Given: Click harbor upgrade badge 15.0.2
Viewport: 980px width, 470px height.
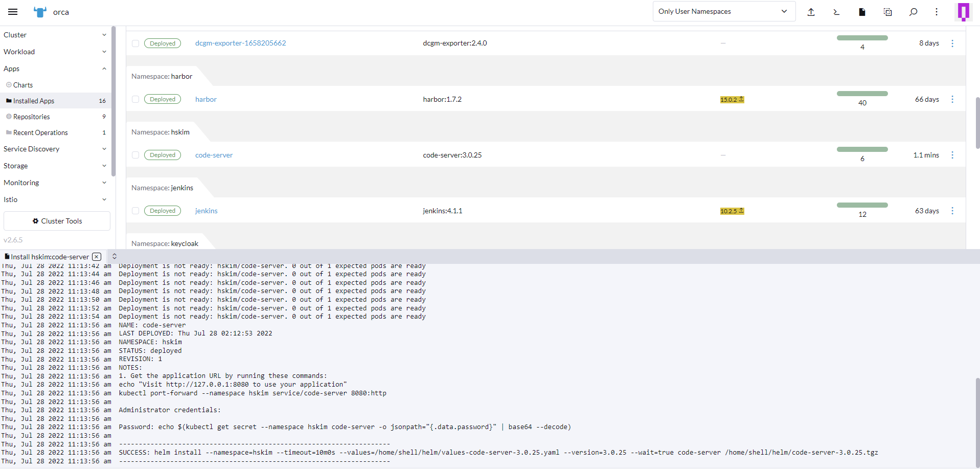Looking at the screenshot, I should pyautogui.click(x=732, y=99).
